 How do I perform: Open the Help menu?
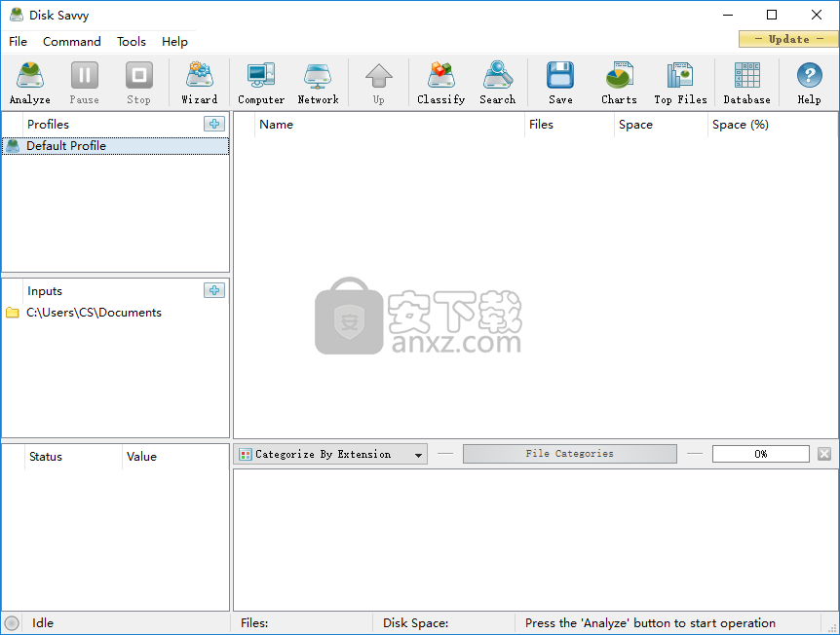(x=174, y=42)
